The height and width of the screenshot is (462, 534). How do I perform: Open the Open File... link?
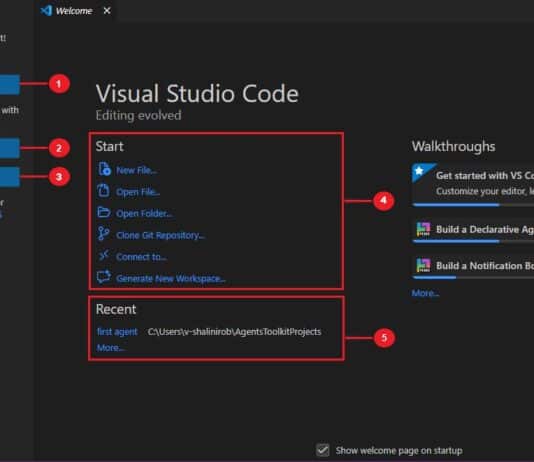pos(138,192)
